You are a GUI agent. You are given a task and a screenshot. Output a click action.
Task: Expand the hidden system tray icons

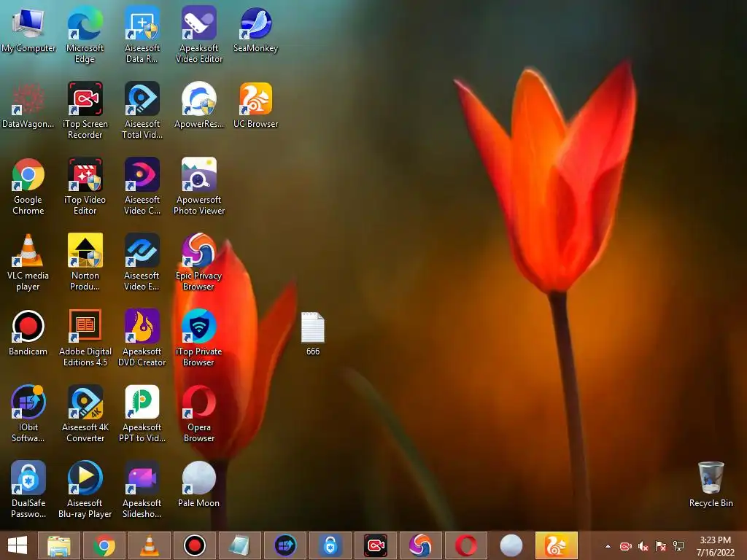[x=608, y=546]
